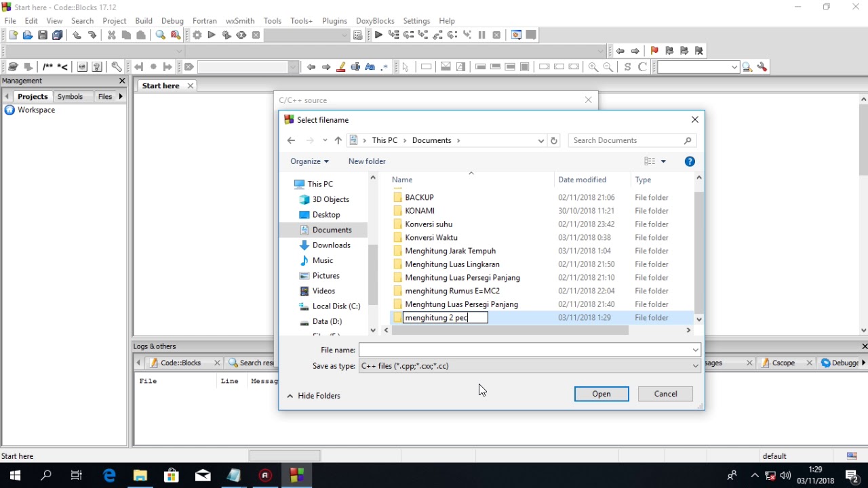Click the Replace toolbar icon
Viewport: 868px width, 488px height.
click(x=176, y=35)
